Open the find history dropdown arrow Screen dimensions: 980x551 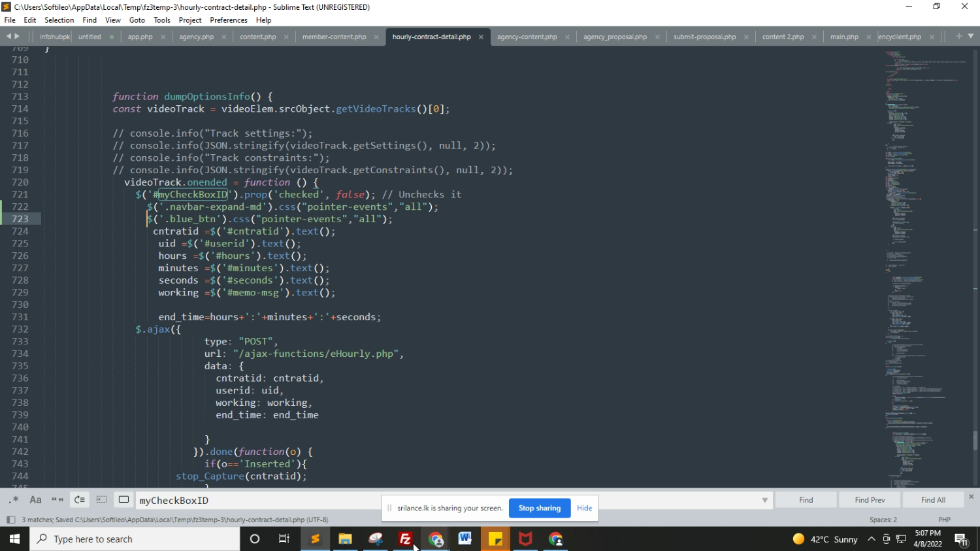[764, 501]
